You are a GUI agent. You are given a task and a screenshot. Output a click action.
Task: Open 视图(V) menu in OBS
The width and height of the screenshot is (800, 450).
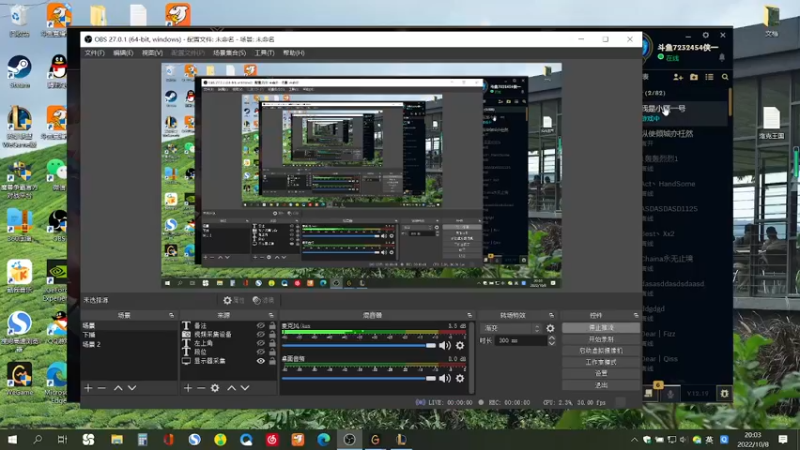point(152,53)
